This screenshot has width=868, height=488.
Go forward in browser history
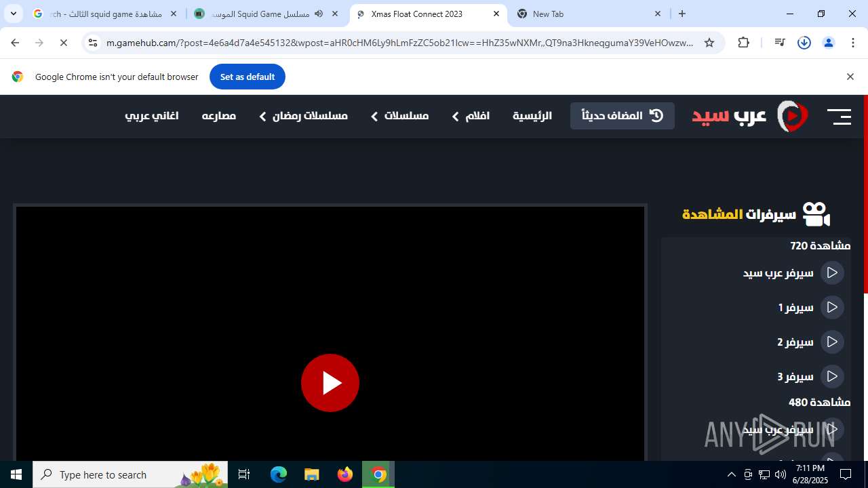[39, 43]
